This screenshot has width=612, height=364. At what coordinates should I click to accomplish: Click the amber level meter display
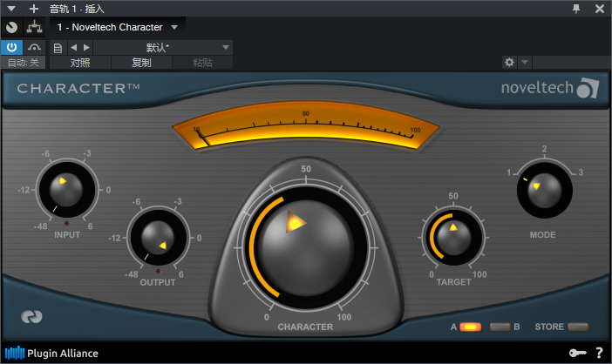[x=306, y=126]
